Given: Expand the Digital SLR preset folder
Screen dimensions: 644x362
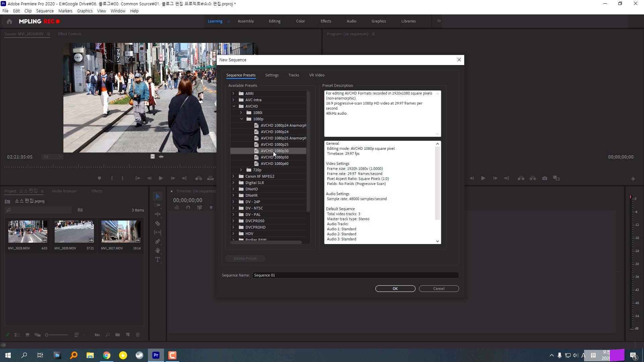Looking at the screenshot, I should [x=233, y=183].
